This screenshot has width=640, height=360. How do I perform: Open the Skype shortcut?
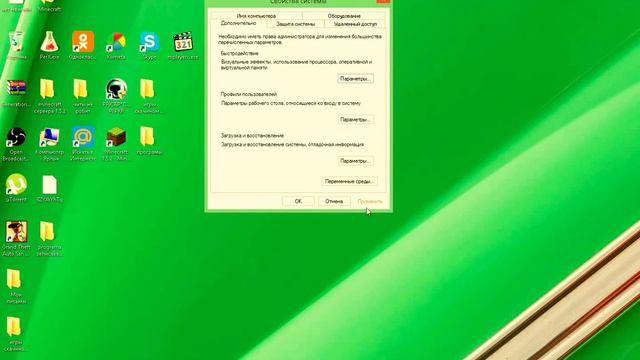click(x=149, y=42)
